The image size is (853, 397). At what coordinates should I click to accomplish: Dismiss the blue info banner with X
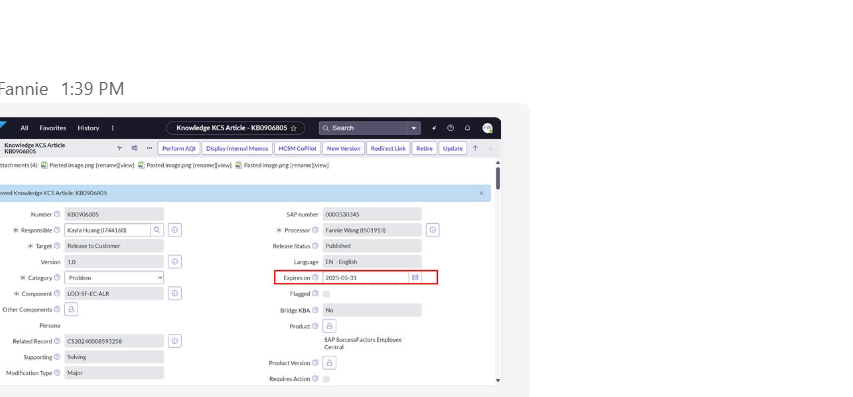point(481,193)
